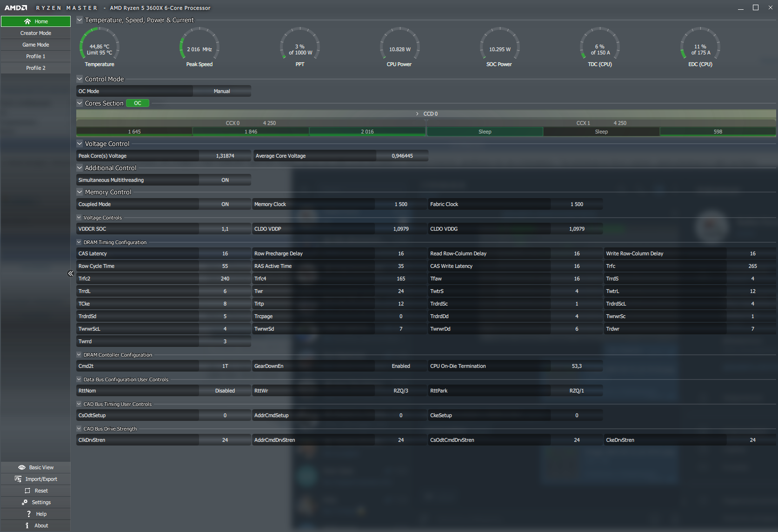Collapse Temperature, Speed, Power & Current section
Screen dimensions: 778x532
(80, 20)
